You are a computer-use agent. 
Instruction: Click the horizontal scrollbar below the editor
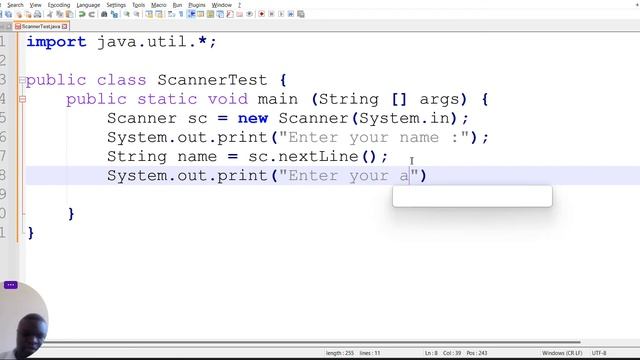[310, 342]
